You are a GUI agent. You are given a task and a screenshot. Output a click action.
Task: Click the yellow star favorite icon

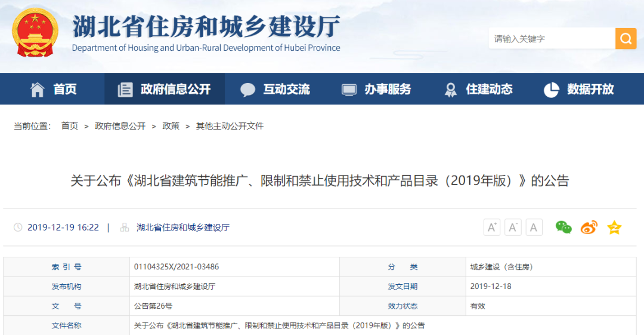(614, 228)
